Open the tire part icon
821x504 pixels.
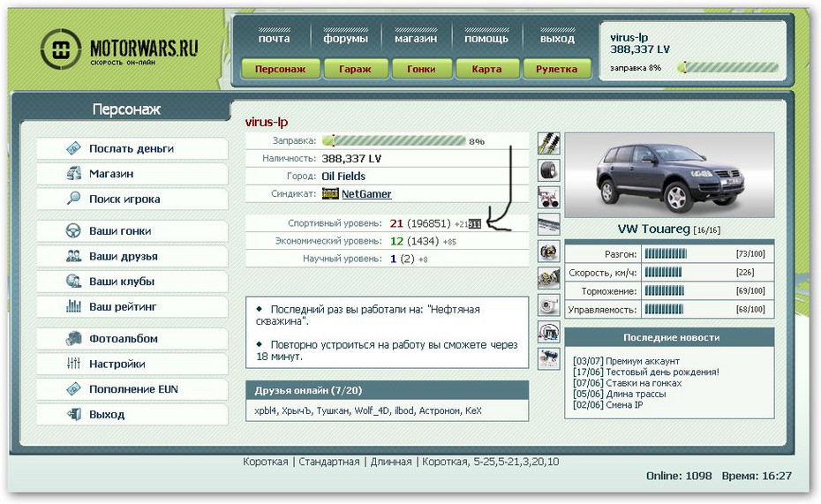pos(549,170)
